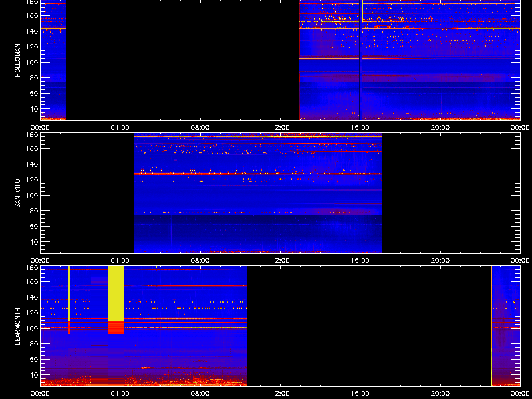This screenshot has width=532, height=399.
Task: Click the 16:00 time label under San Vito panel
Action: point(360,261)
